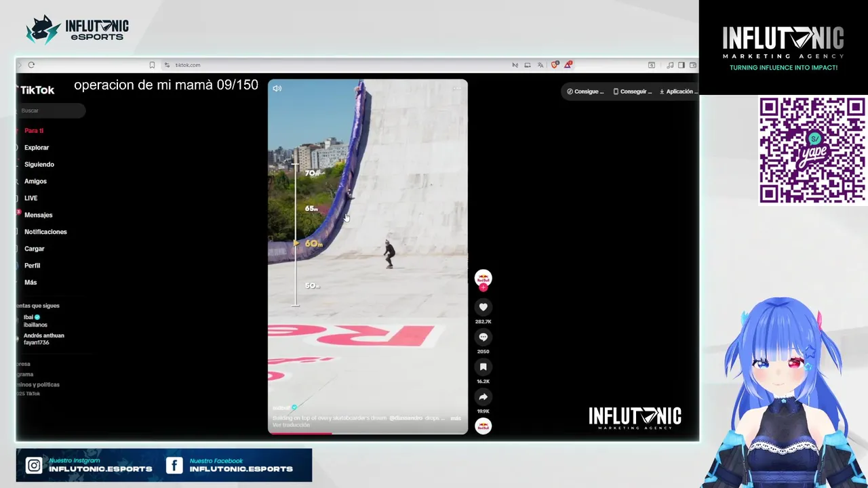868x488 pixels.
Task: Click the cast screen icon in toolbar
Action: pos(528,65)
